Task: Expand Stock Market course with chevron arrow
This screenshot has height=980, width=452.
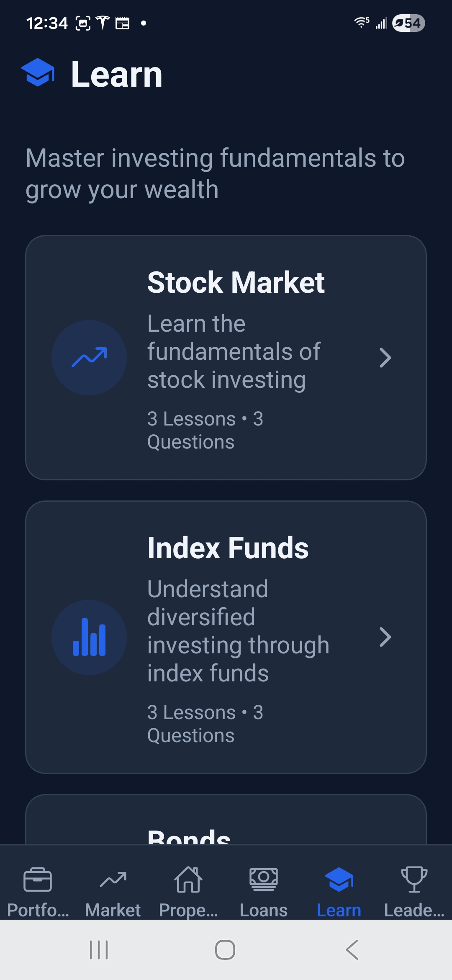Action: pyautogui.click(x=385, y=358)
